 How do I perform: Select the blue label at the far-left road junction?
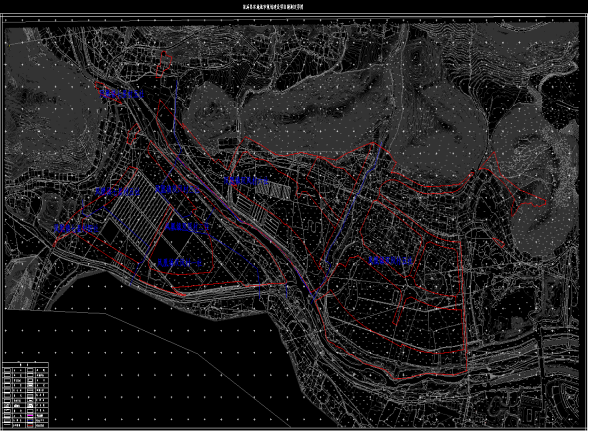click(77, 228)
